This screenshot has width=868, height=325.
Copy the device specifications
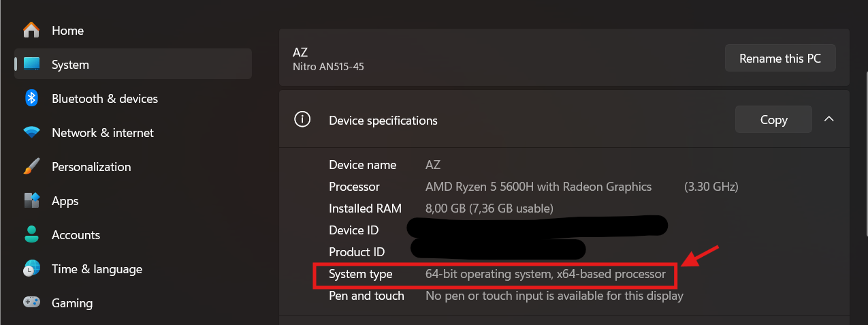click(x=773, y=120)
